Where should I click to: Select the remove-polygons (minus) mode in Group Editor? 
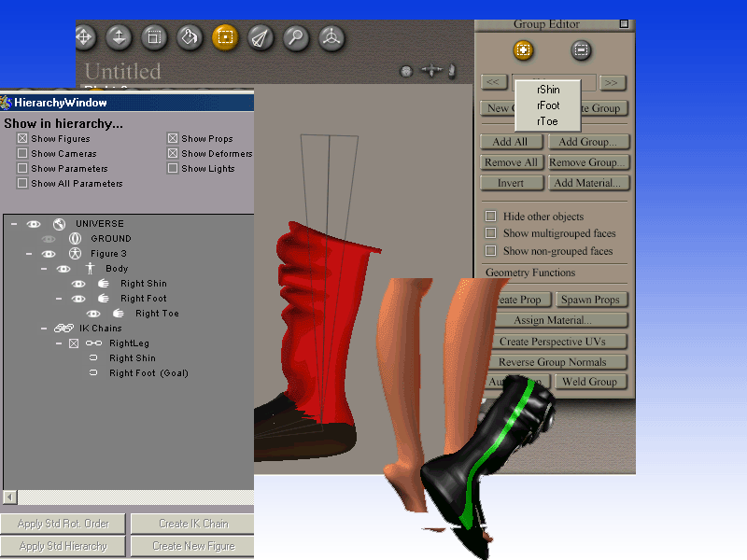pyautogui.click(x=581, y=49)
